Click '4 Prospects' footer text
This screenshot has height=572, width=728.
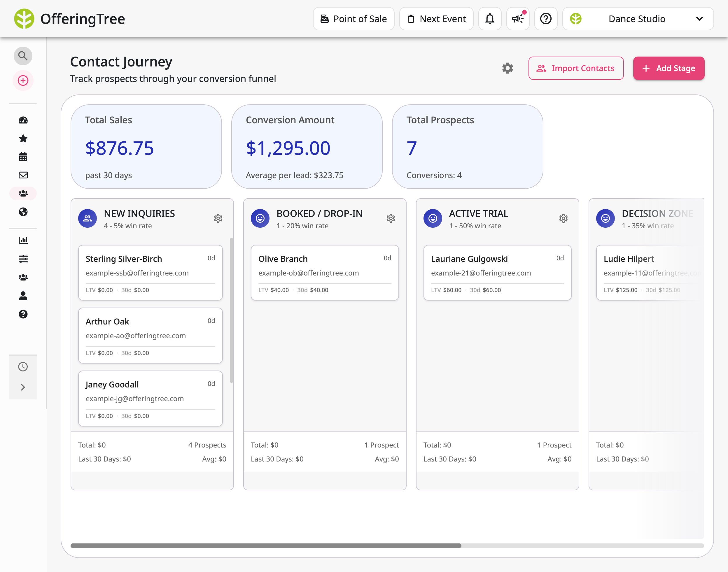point(207,445)
